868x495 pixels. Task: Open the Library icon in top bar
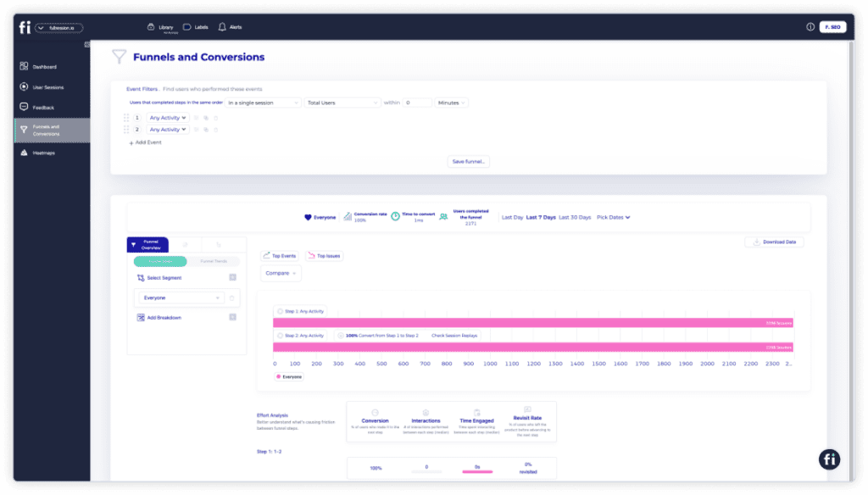[x=151, y=27]
